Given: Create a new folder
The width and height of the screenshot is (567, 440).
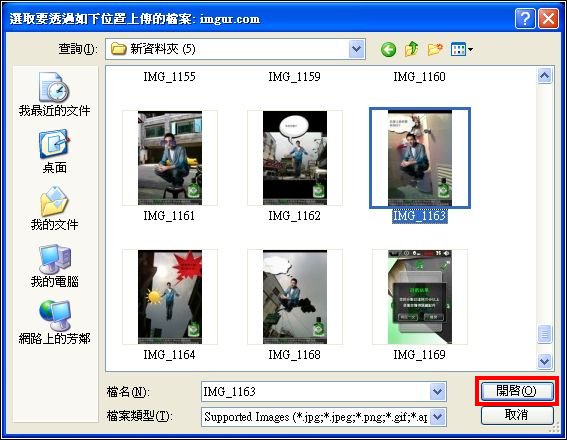Looking at the screenshot, I should pos(435,49).
